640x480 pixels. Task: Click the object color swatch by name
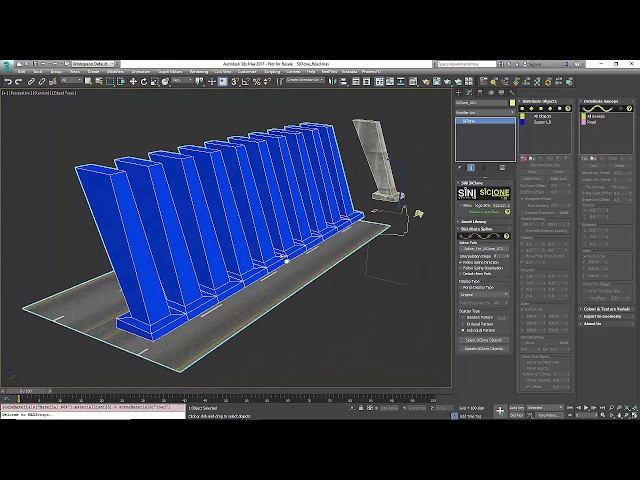(512, 103)
